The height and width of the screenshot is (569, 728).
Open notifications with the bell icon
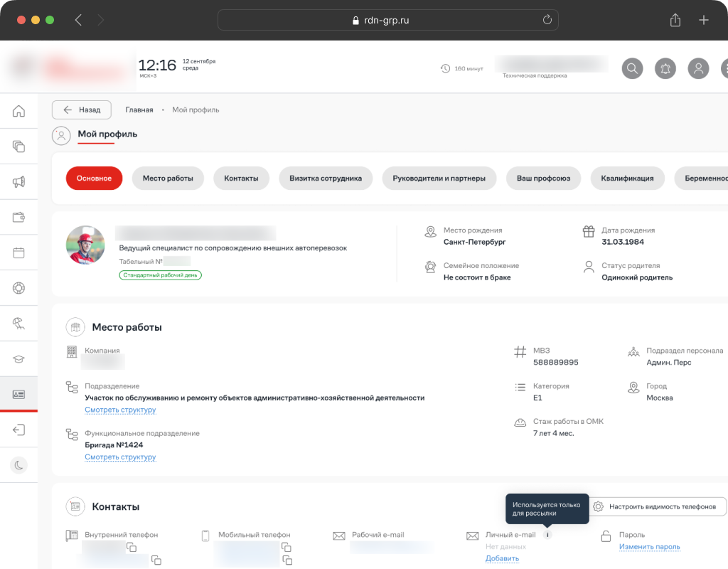[665, 68]
